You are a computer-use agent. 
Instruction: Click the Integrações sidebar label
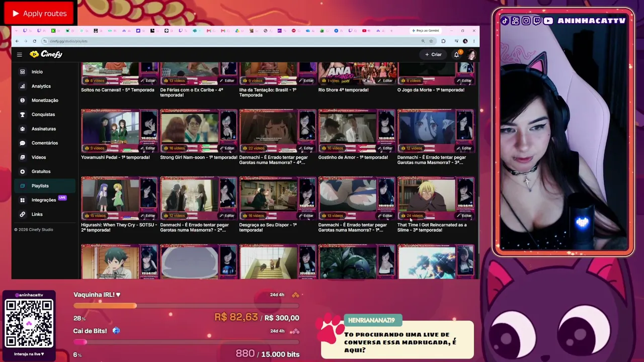pyautogui.click(x=44, y=200)
